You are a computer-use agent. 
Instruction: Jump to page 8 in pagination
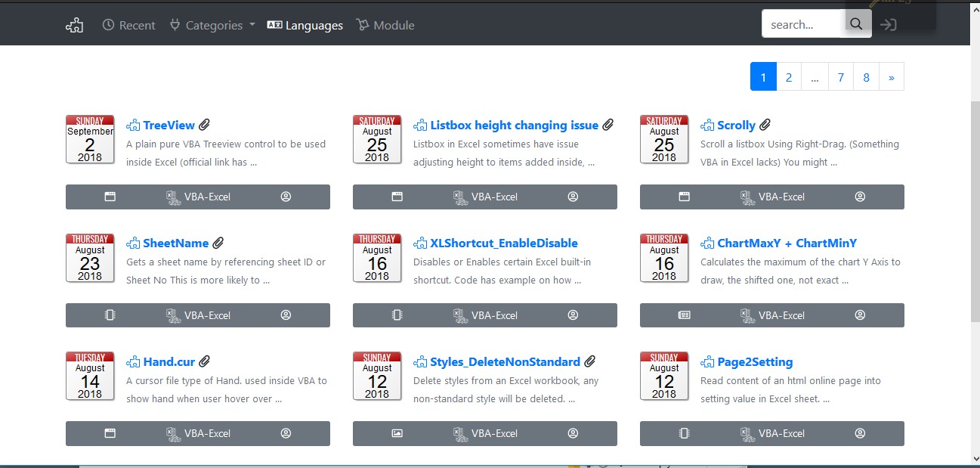tap(866, 77)
